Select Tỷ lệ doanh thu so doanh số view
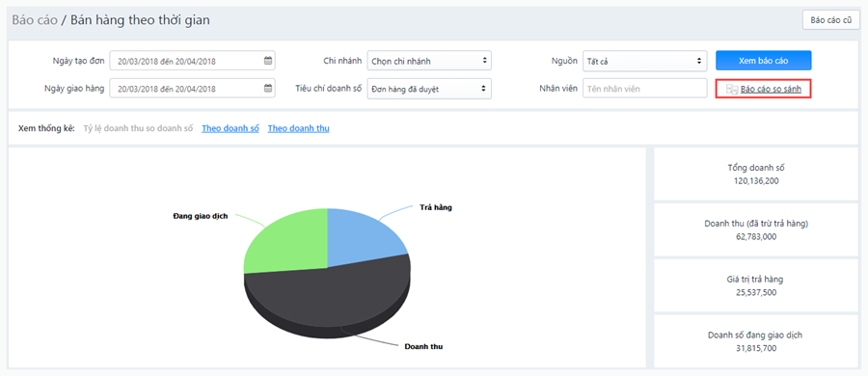Image resolution: width=868 pixels, height=376 pixels. click(x=138, y=128)
